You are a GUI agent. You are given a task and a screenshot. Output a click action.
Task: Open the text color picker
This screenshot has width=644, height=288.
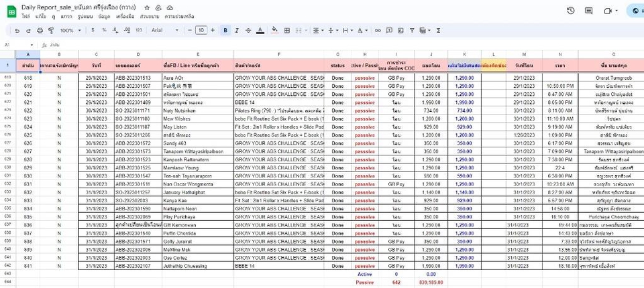coord(260,30)
